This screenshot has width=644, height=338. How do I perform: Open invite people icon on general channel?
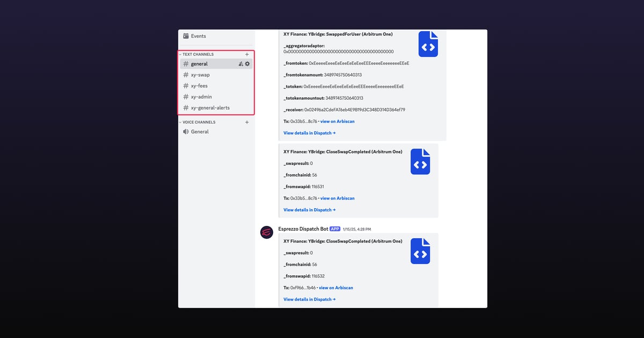point(241,64)
